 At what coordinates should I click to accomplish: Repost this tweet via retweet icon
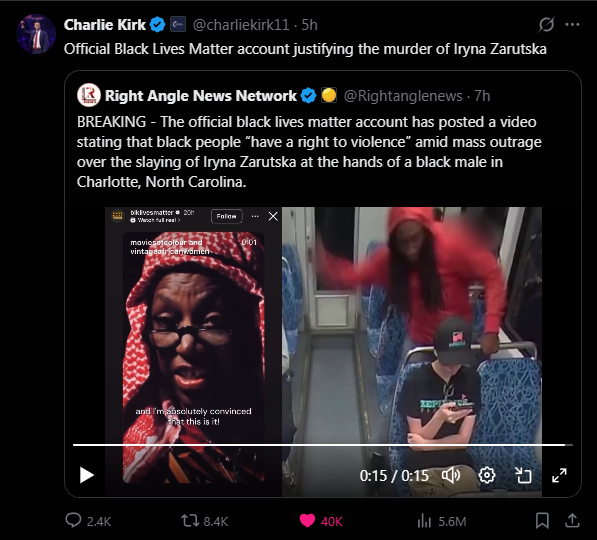tap(190, 521)
